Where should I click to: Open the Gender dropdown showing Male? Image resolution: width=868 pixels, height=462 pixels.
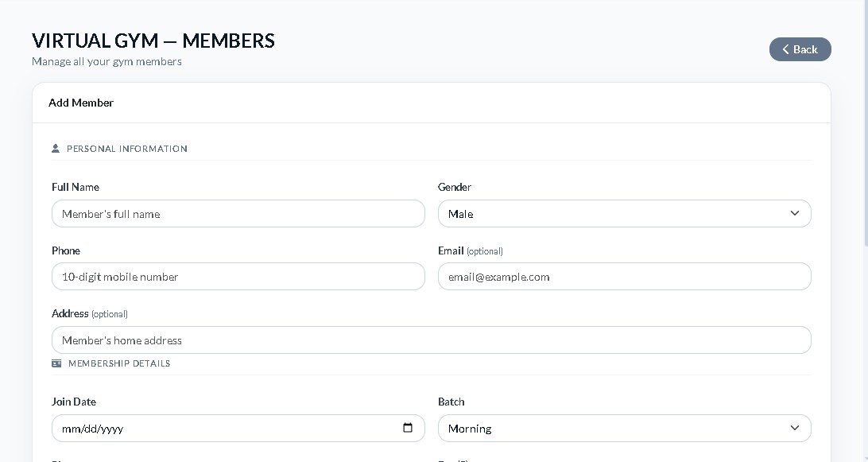tap(625, 214)
